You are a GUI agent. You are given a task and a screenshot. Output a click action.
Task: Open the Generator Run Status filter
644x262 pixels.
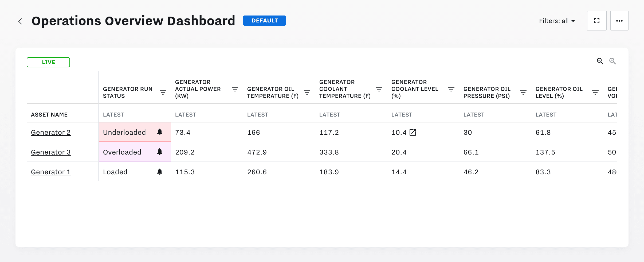coord(163,91)
